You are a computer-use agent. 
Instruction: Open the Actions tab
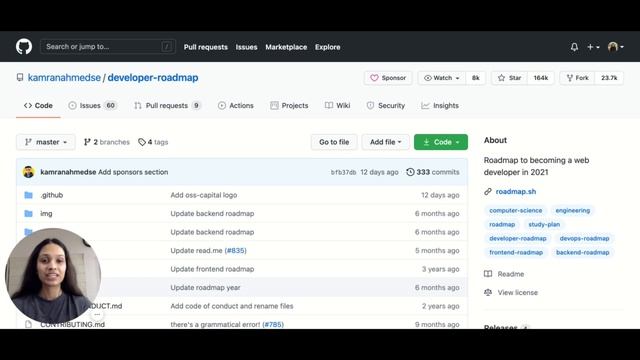pos(236,105)
